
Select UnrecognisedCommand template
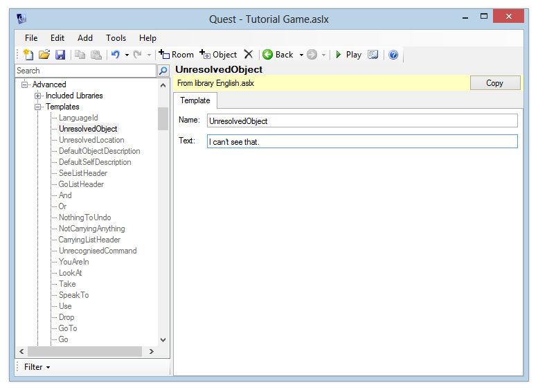[98, 251]
